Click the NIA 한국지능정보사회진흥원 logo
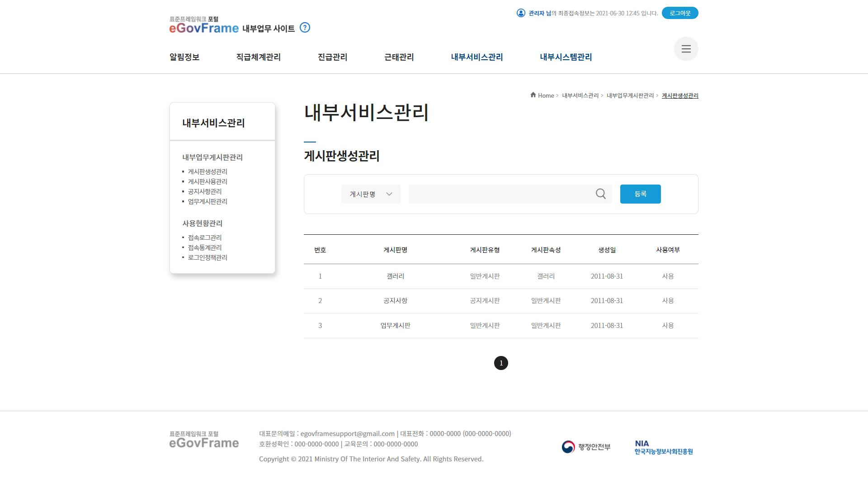This screenshot has width=868, height=484. click(663, 447)
